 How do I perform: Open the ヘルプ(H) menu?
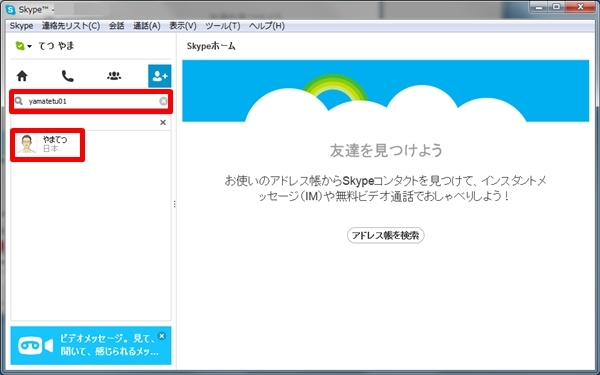tap(267, 26)
